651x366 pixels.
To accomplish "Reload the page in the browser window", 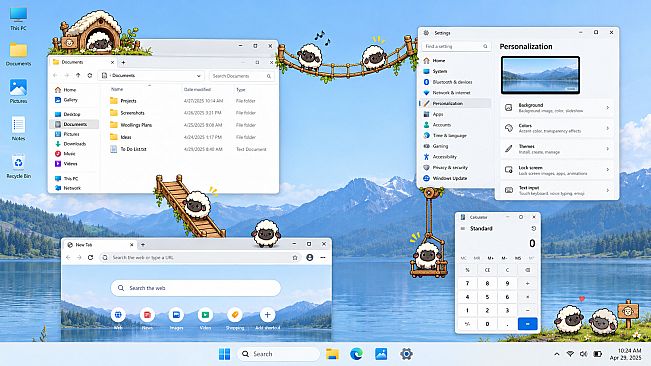I will pyautogui.click(x=91, y=257).
